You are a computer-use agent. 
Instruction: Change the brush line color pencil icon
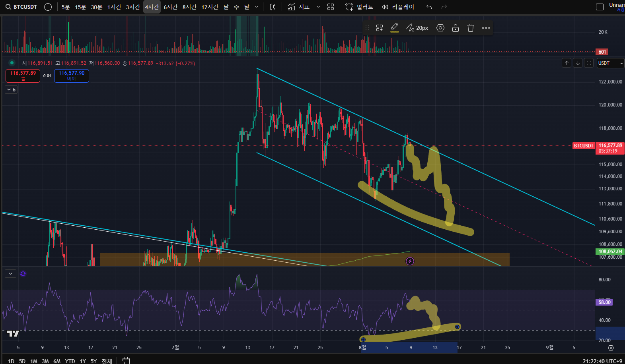point(395,28)
